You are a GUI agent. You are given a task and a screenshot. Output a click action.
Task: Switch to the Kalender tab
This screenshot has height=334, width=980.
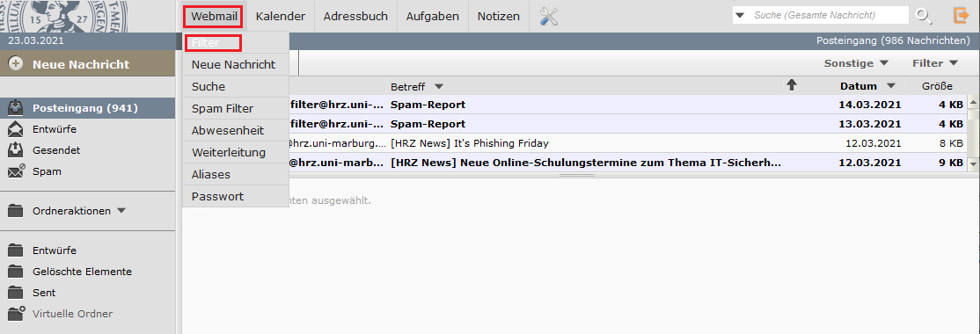[x=281, y=16]
